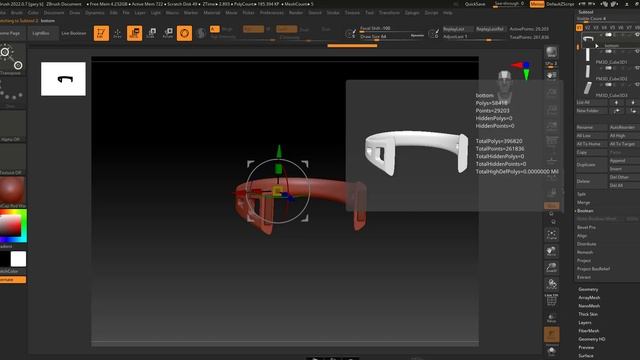640x360 pixels.
Task: Toggle the orange Ghost/Solo icon at bottom shelf
Action: pos(551,334)
